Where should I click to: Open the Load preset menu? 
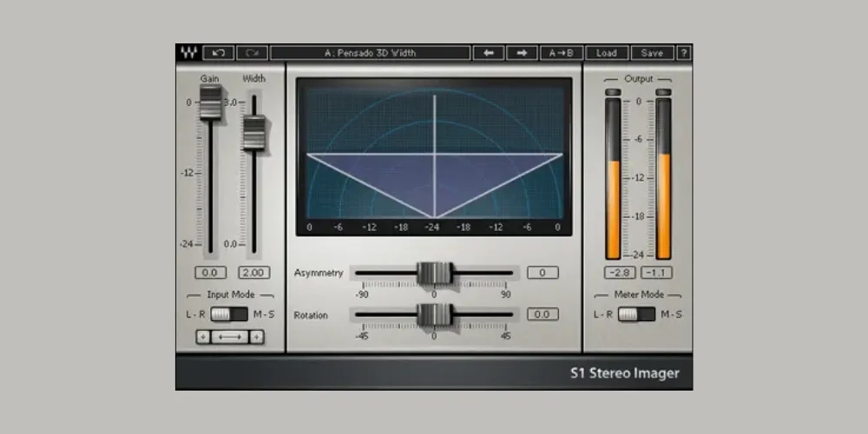pyautogui.click(x=607, y=53)
